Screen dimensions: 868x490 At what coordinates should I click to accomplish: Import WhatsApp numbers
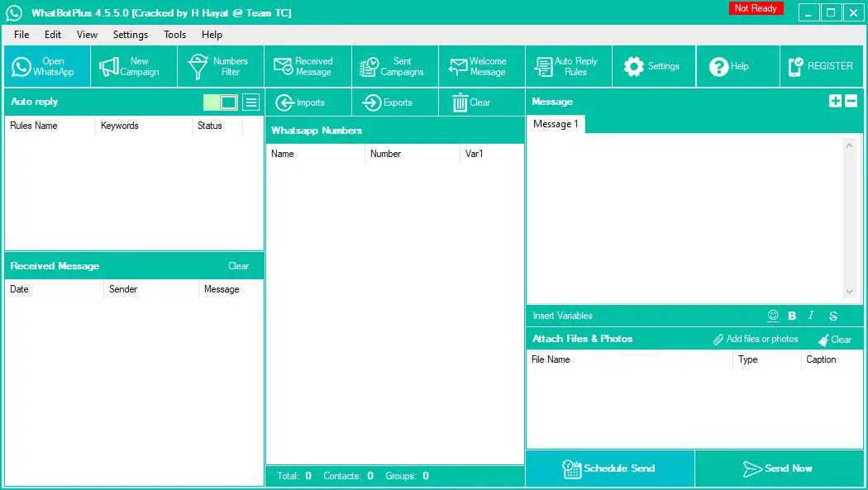pyautogui.click(x=301, y=102)
